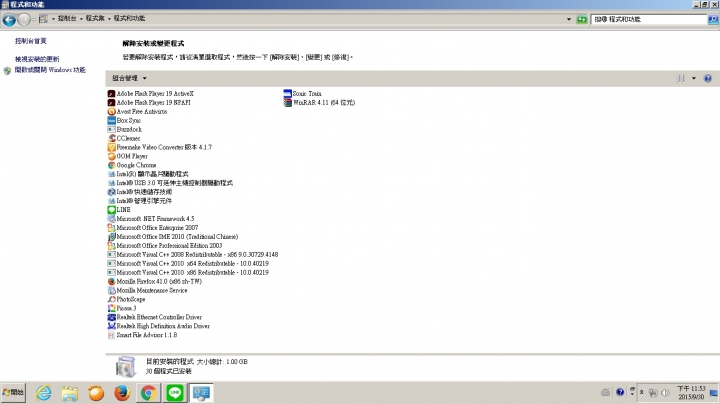Select the Intel(R) 顯示晶片驅動程式 entry

coord(147,174)
